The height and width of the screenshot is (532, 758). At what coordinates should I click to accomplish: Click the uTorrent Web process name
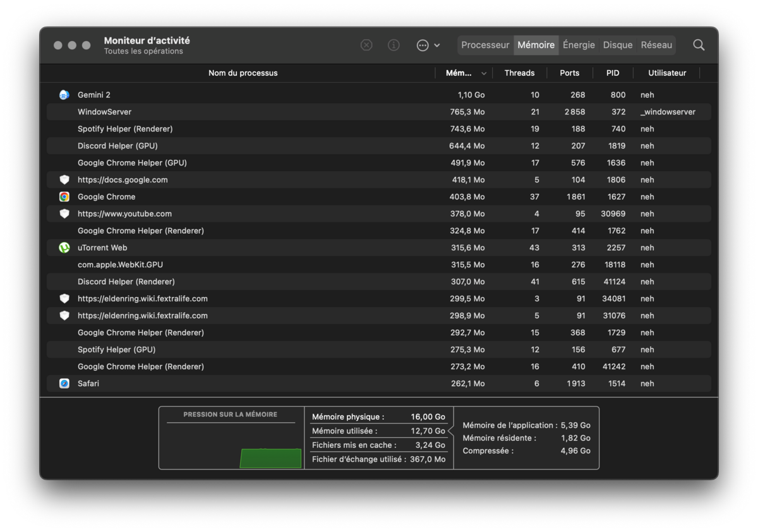coord(102,248)
